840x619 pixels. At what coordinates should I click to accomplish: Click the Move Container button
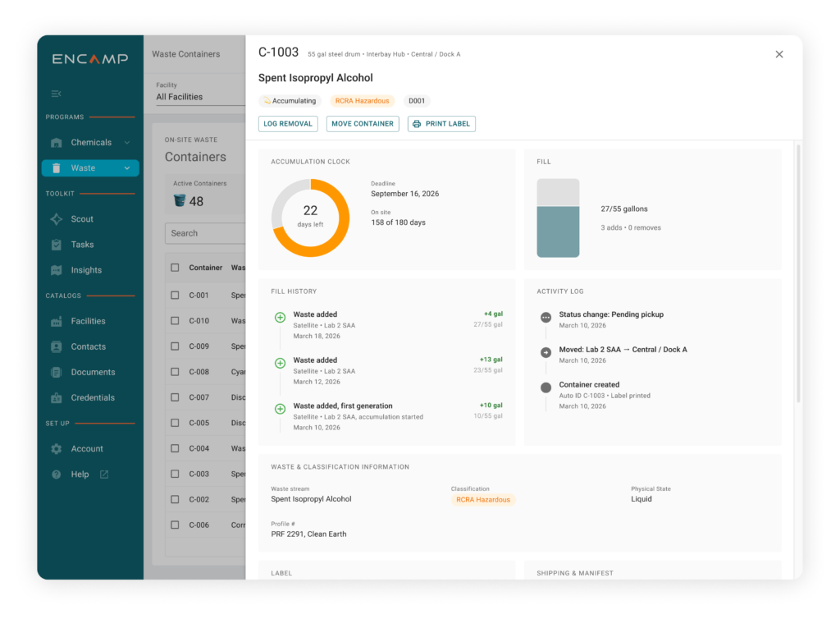coord(362,124)
